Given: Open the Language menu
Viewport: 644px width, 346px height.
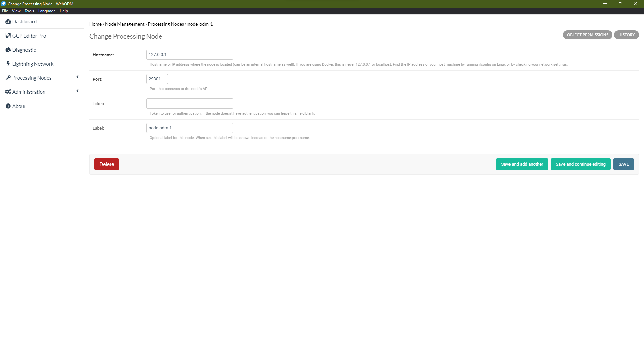Looking at the screenshot, I should (x=47, y=11).
